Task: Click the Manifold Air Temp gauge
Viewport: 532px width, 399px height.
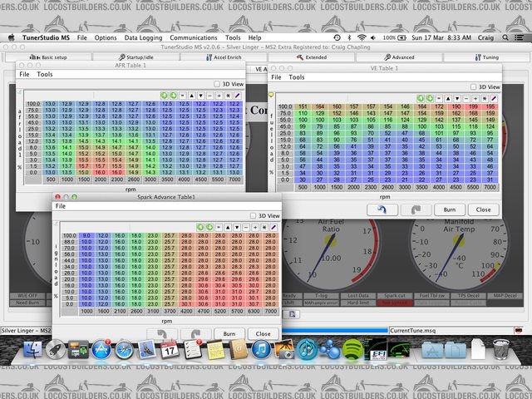Action: coord(459,249)
